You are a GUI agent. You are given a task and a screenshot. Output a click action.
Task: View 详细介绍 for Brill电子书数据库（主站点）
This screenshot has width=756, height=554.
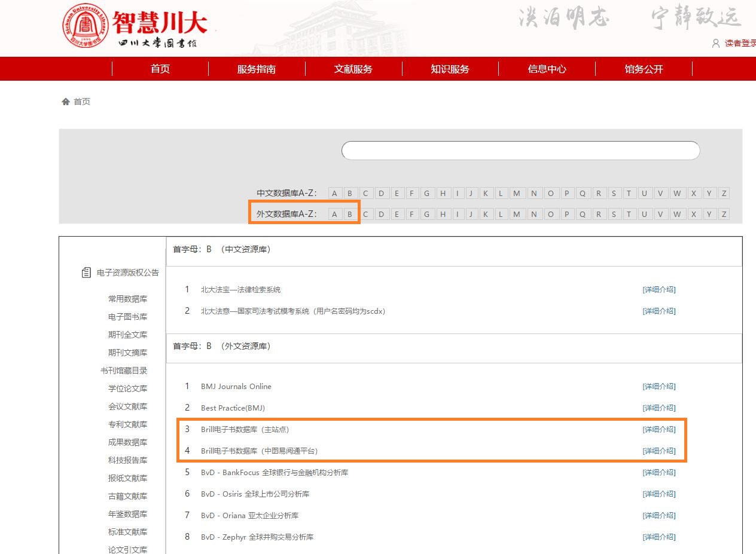tap(659, 430)
